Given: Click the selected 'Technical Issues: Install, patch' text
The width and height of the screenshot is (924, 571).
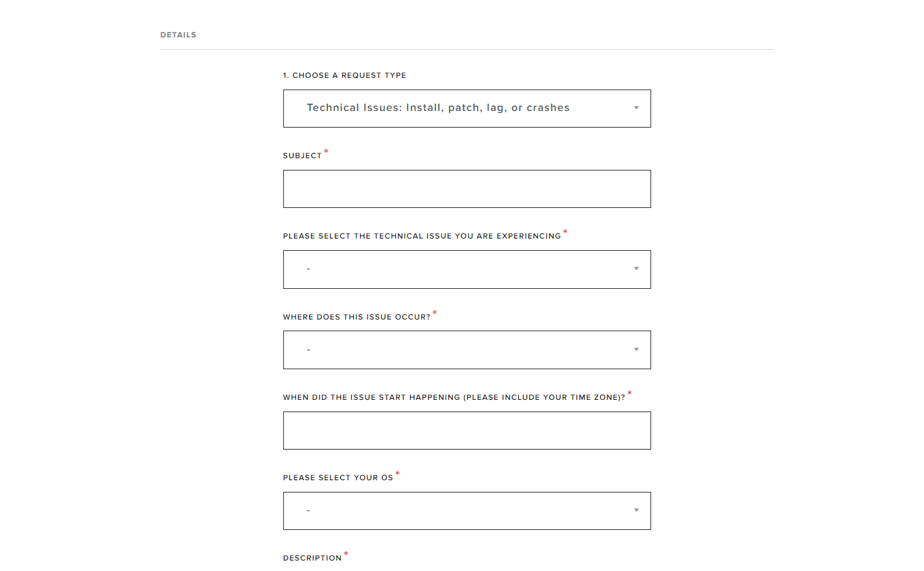Looking at the screenshot, I should 438,108.
